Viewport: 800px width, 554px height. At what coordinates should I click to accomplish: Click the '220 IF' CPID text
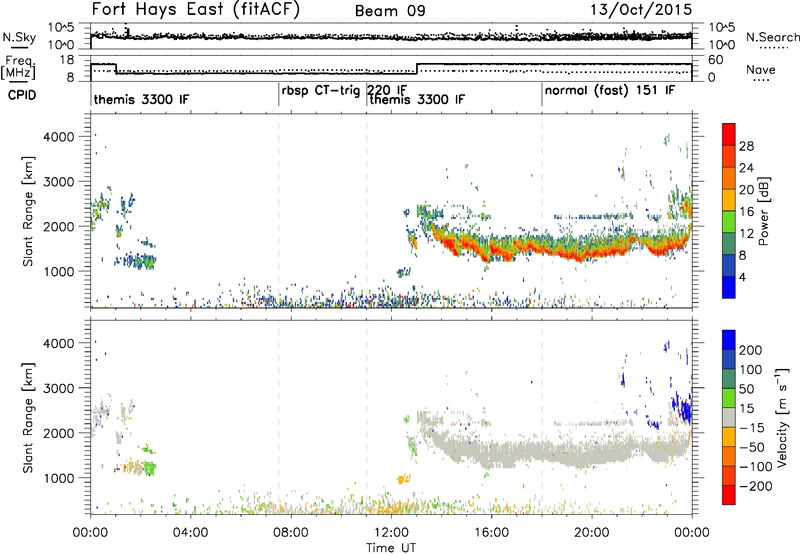point(387,90)
